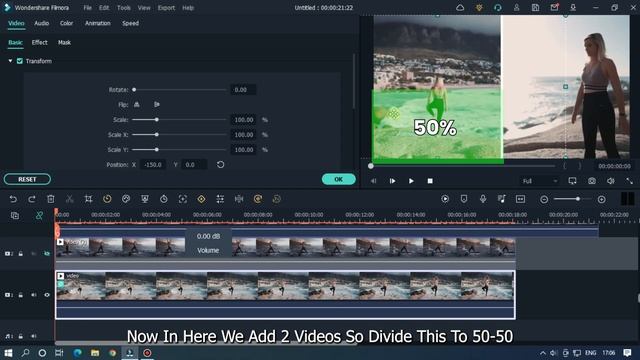Image resolution: width=640 pixels, height=360 pixels.
Task: Switch to the Speed tab
Action: coord(130,23)
